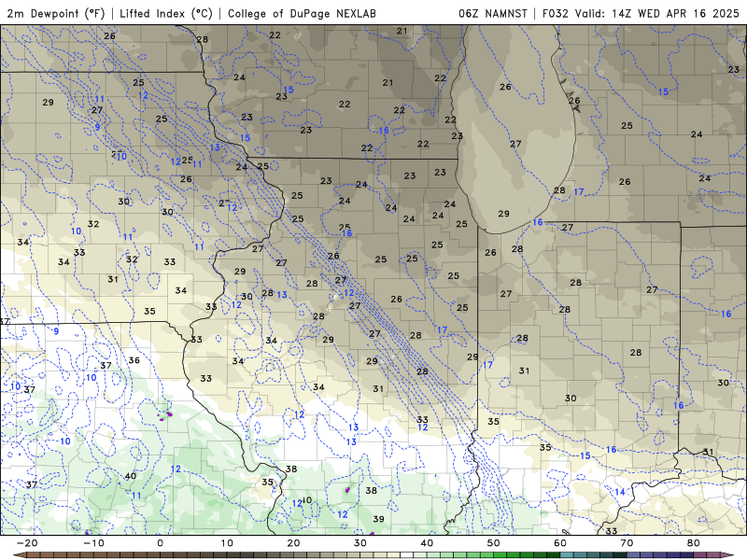747x560 pixels.
Task: Click the "College of DuPage NEXLAB" header text
Action: [x=302, y=13]
